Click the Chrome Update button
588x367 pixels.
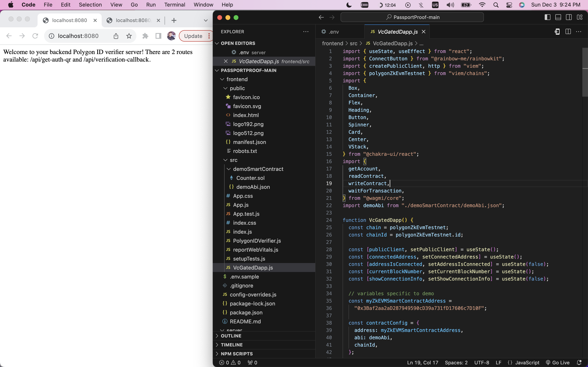pyautogui.click(x=193, y=36)
